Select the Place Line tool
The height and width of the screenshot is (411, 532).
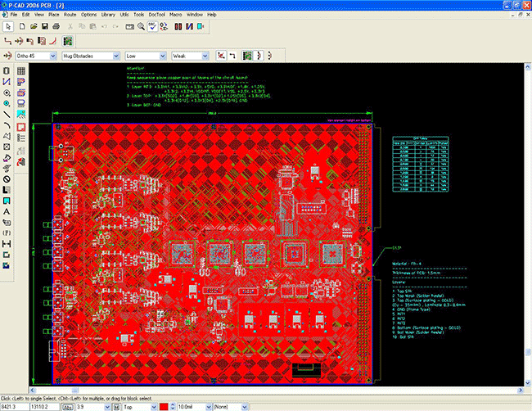click(7, 115)
